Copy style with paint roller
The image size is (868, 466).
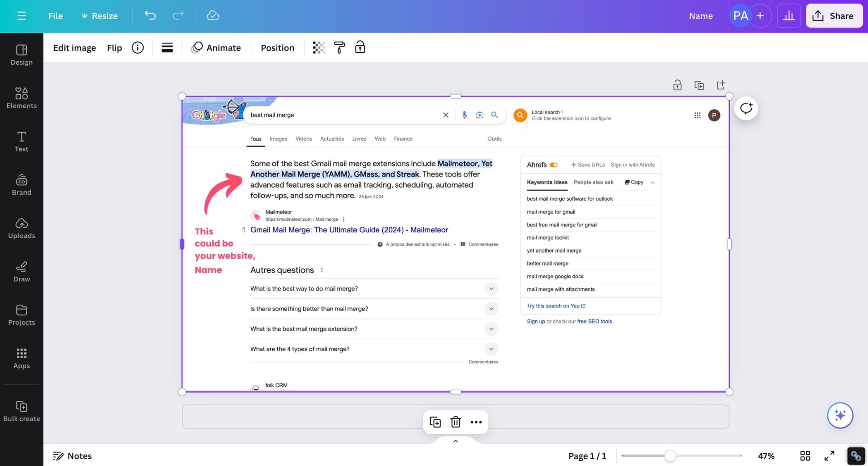click(339, 48)
